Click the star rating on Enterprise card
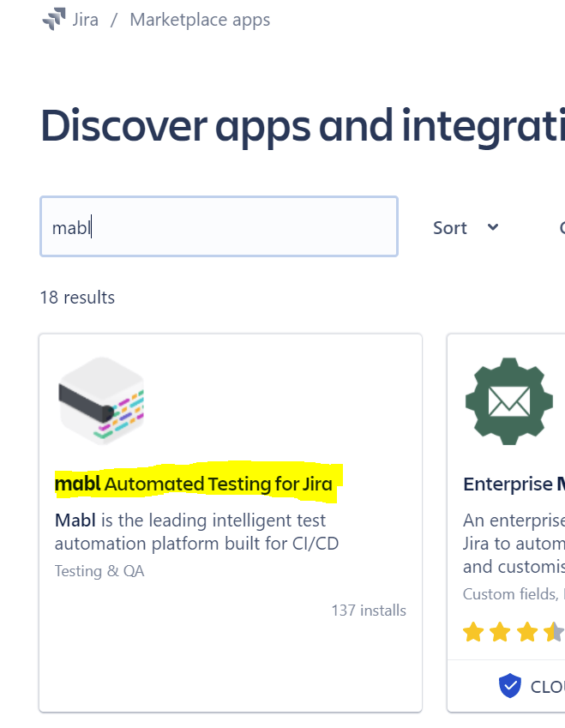This screenshot has height=728, width=565. [x=514, y=632]
